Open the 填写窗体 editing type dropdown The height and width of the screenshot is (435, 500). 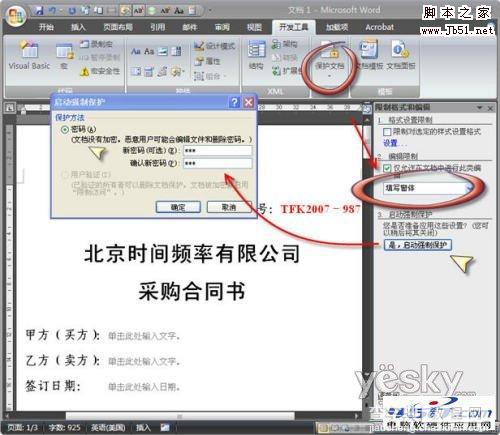(x=469, y=188)
